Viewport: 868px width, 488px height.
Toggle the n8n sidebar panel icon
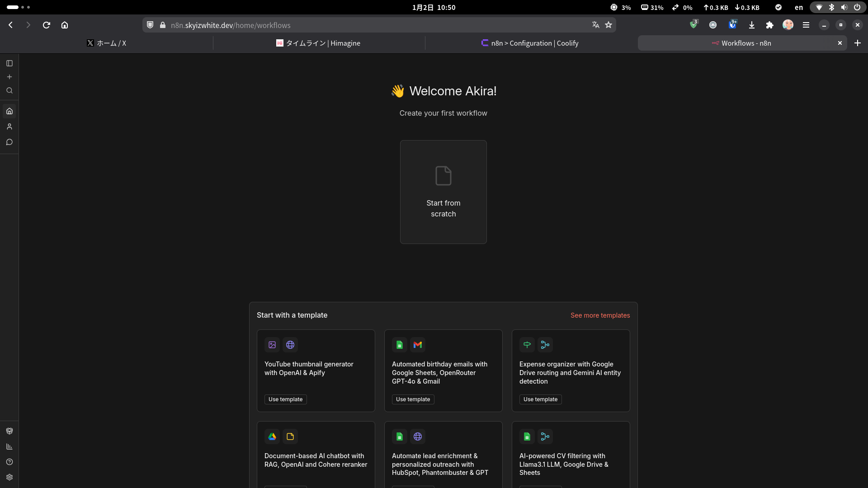(9, 63)
